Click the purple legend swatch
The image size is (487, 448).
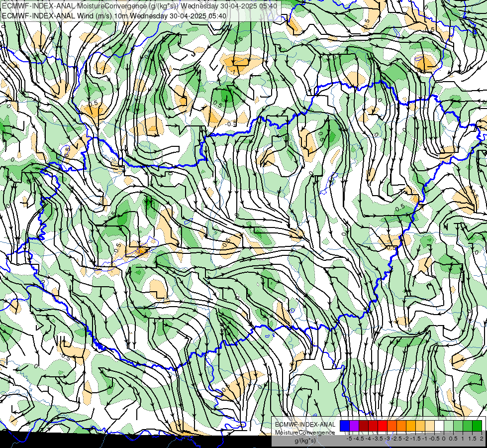(354, 426)
